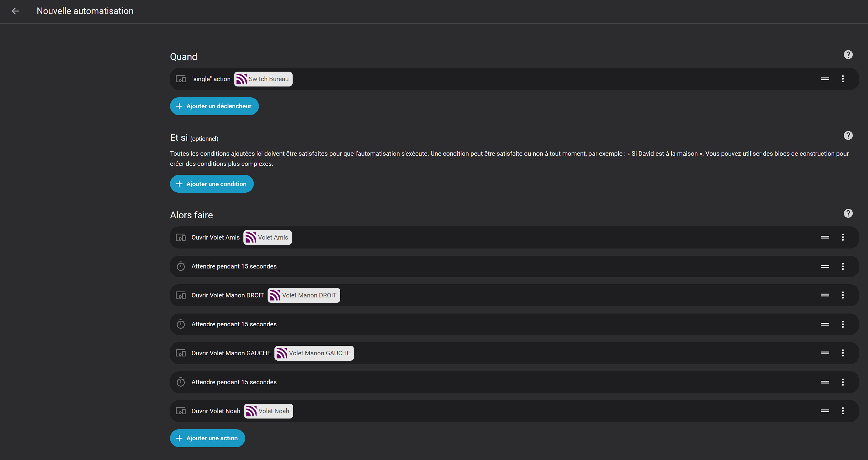Open three-dot menu of Volet Manon GAUCHE action

[x=843, y=353]
